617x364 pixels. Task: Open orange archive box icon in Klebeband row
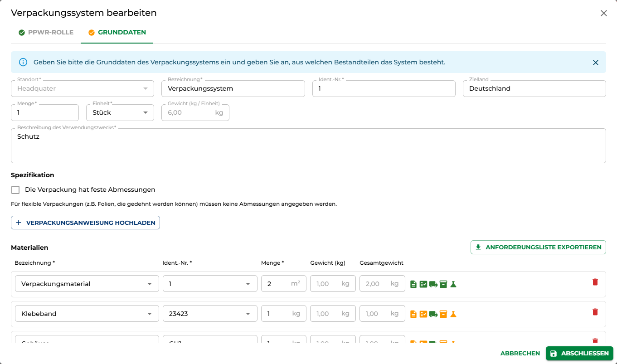[x=443, y=314]
